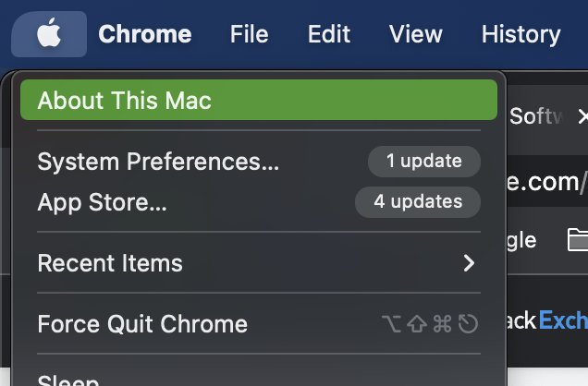Open the Edit menu

pyautogui.click(x=329, y=34)
